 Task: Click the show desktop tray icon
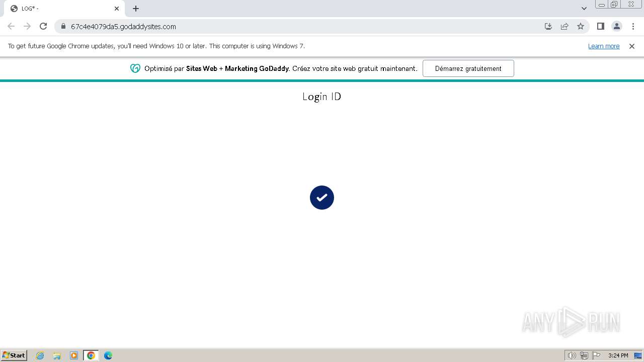638,355
